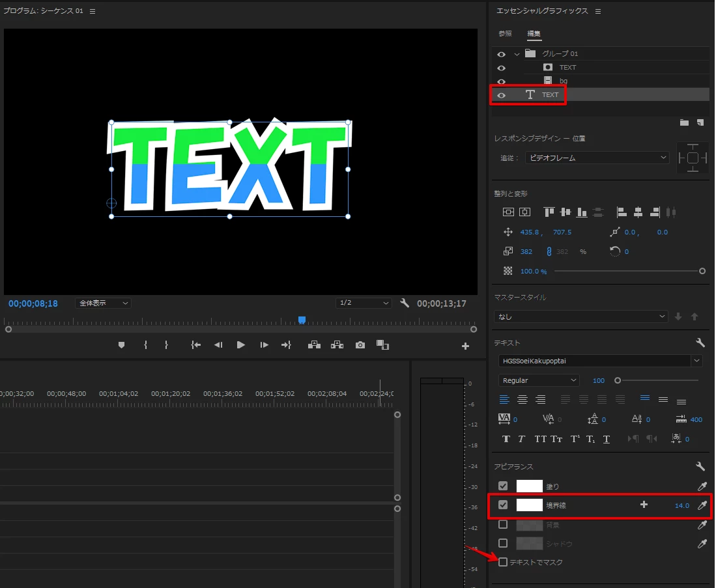Screen dimensions: 716x588
Task: Apply faux bold style
Action: click(x=506, y=439)
